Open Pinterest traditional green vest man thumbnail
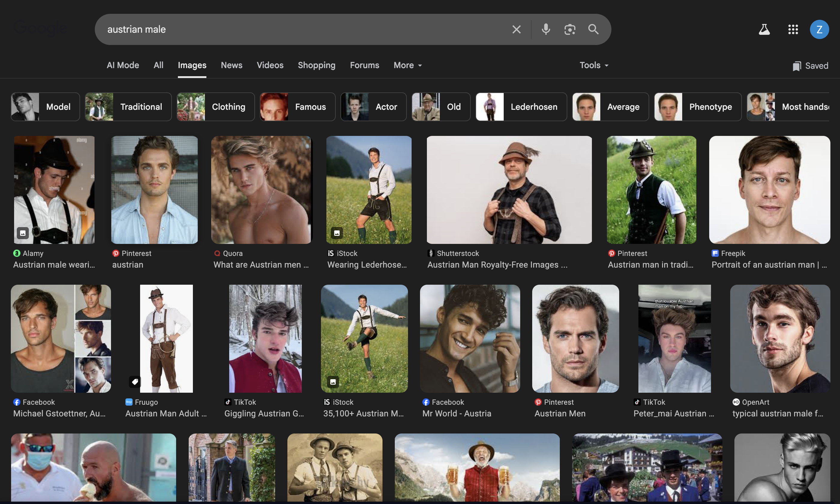The width and height of the screenshot is (840, 504). click(651, 190)
